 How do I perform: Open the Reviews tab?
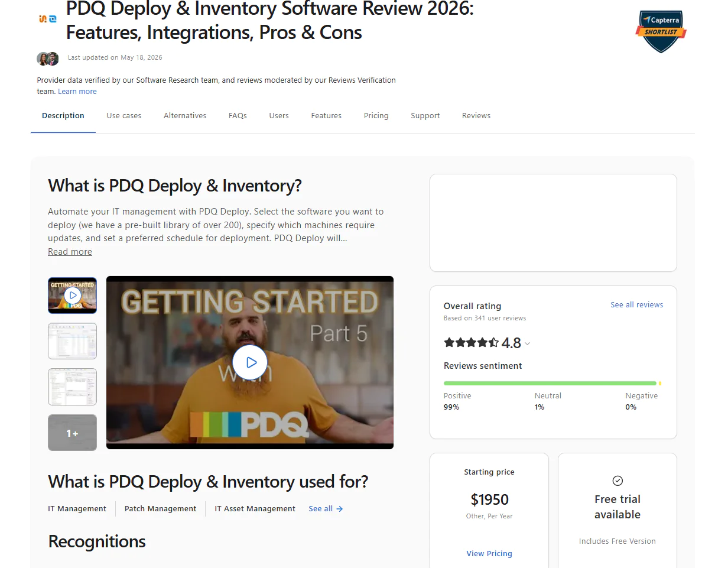pos(476,116)
